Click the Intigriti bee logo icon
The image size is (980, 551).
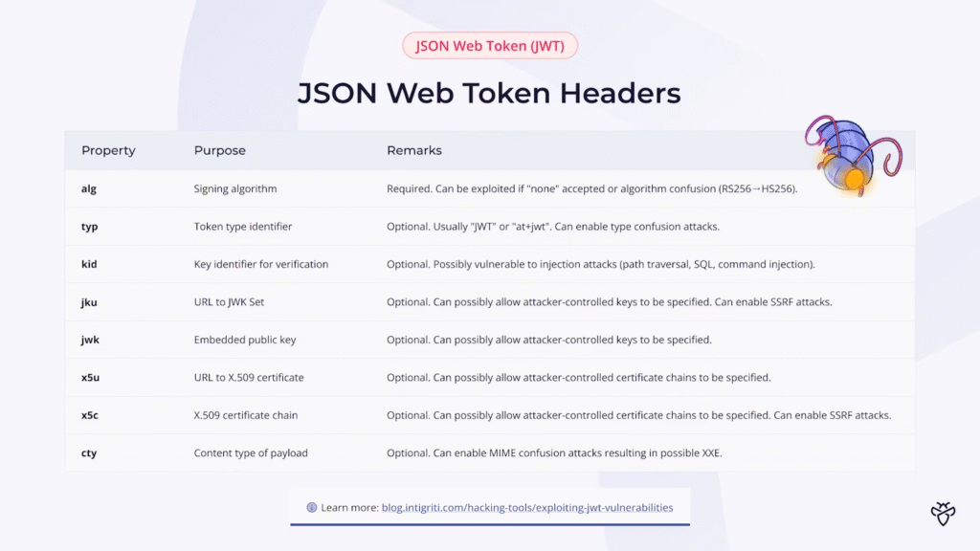tap(944, 514)
